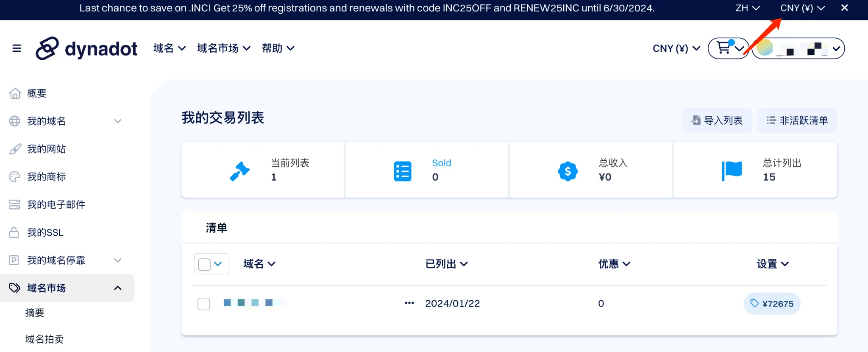Open the 帮助 menu
This screenshot has width=868, height=352.
pos(278,48)
